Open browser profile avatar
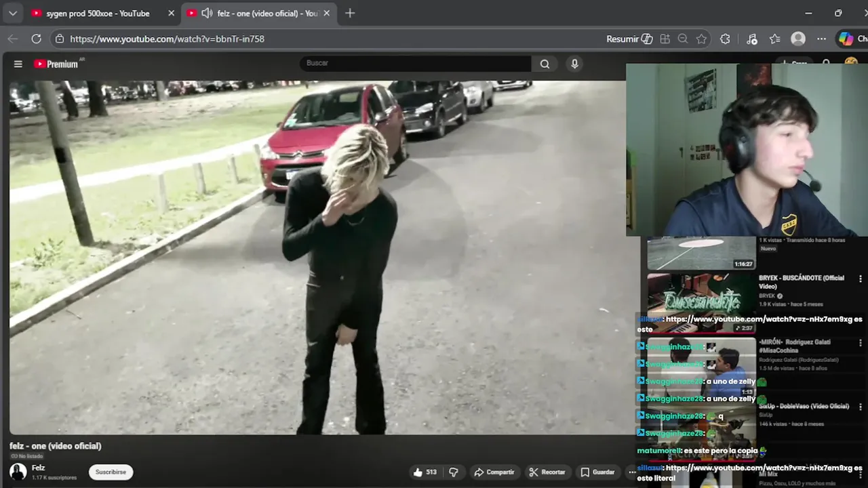The height and width of the screenshot is (488, 868). (798, 39)
